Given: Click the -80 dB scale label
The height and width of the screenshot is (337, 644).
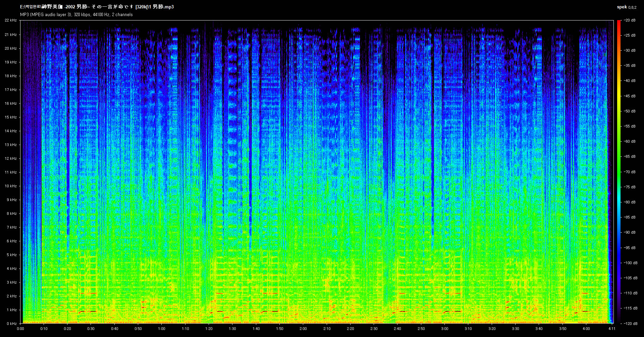Looking at the screenshot, I should pyautogui.click(x=630, y=202).
